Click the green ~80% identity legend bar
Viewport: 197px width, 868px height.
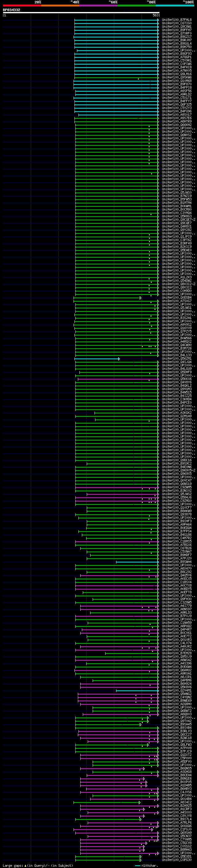coord(137,6)
